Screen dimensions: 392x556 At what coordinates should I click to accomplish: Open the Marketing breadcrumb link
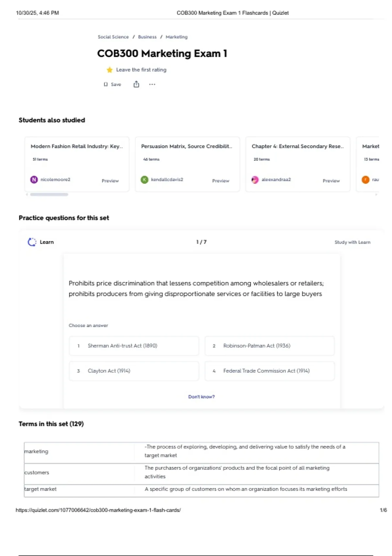[177, 37]
